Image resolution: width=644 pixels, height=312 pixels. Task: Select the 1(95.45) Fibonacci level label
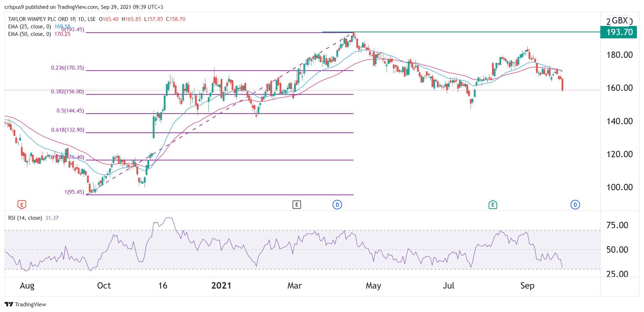74,192
